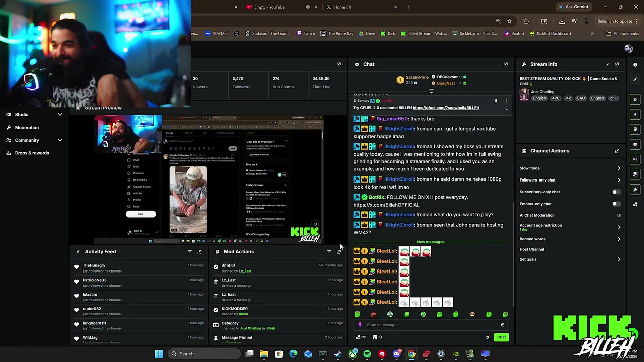Viewport: 644px width, 362px height.
Task: Pop out the Activity Feed panel
Action: click(199, 252)
